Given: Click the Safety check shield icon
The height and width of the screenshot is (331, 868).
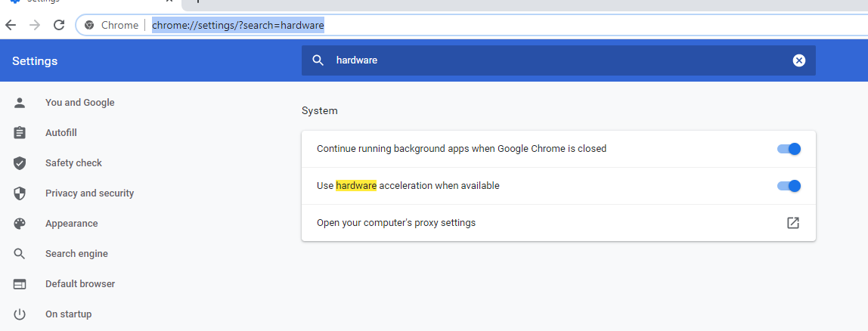Looking at the screenshot, I should pos(20,162).
